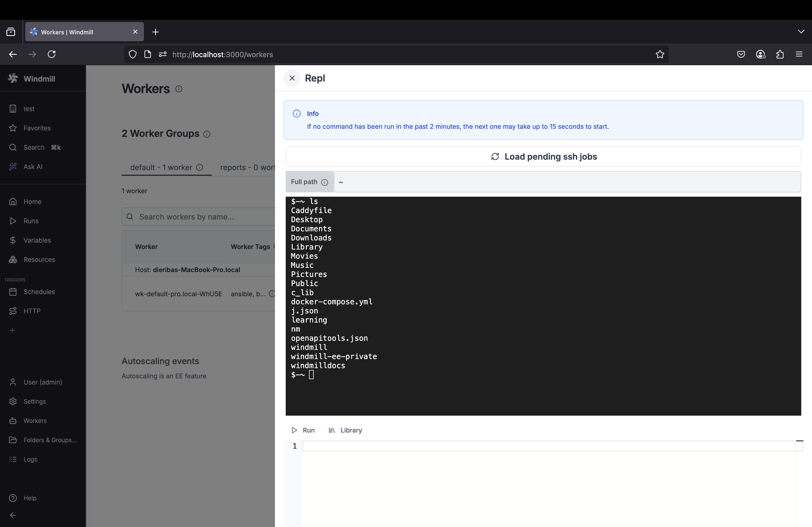Go to Variables in sidebar
Screen dimensions: 812x527
37,240
